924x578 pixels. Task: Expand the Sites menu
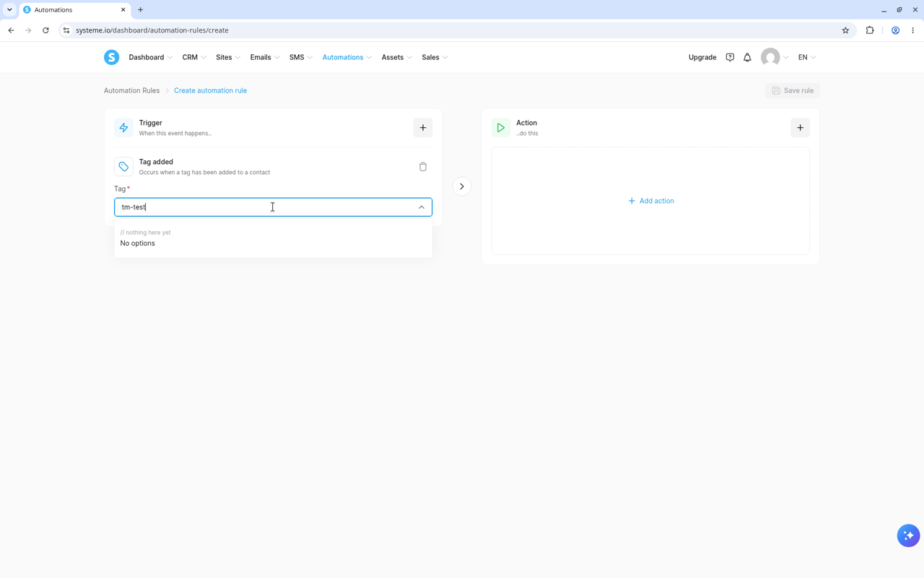click(228, 57)
